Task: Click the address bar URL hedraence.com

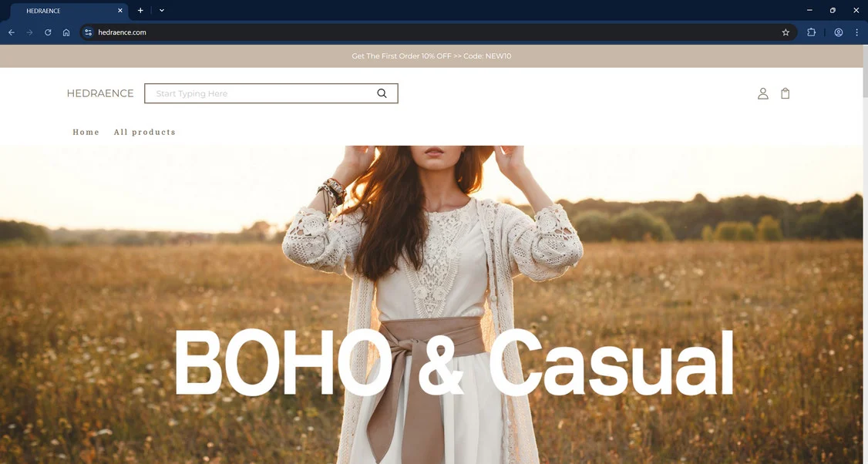Action: [122, 32]
